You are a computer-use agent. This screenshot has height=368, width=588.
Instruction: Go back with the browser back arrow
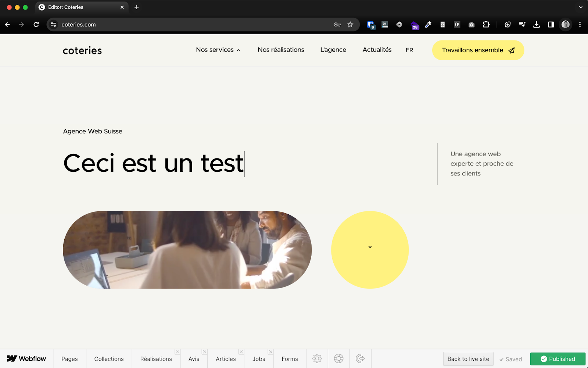click(7, 25)
